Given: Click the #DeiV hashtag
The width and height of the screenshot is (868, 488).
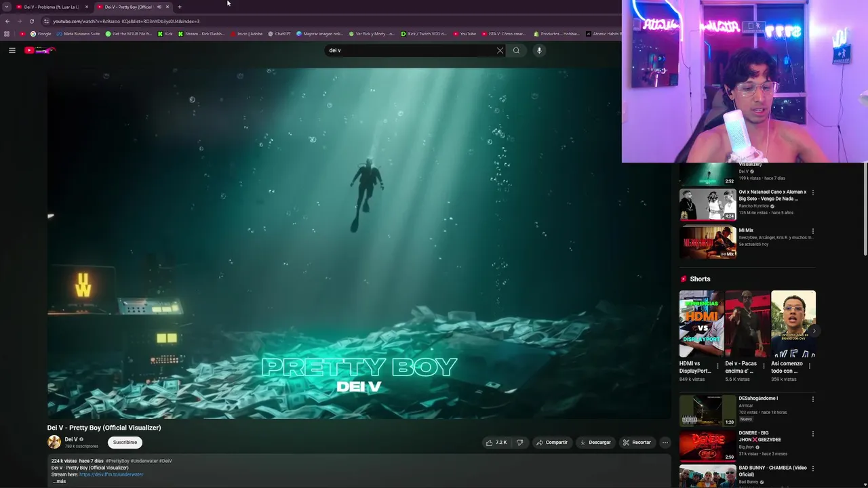Looking at the screenshot, I should (165, 461).
